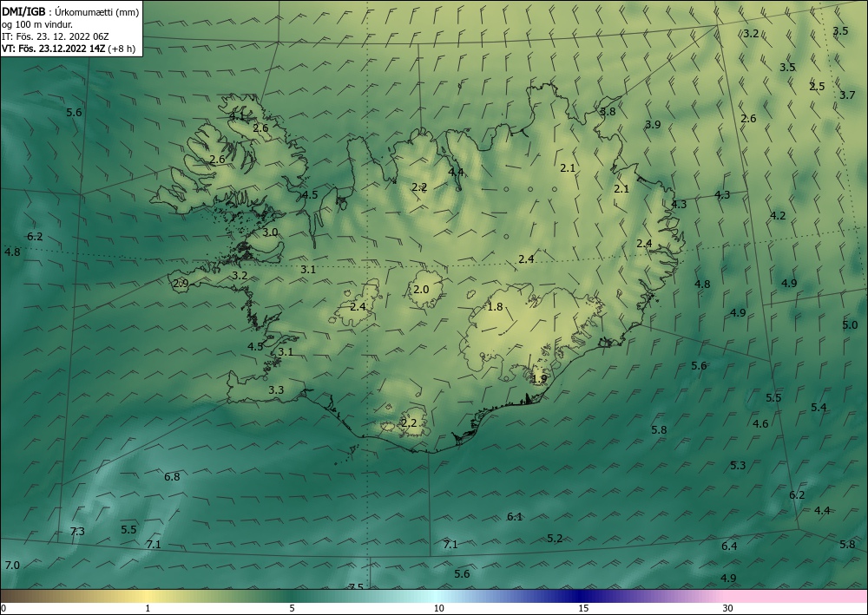Pick the dark navy band near 15
The height and width of the screenshot is (615, 868).
(582, 596)
